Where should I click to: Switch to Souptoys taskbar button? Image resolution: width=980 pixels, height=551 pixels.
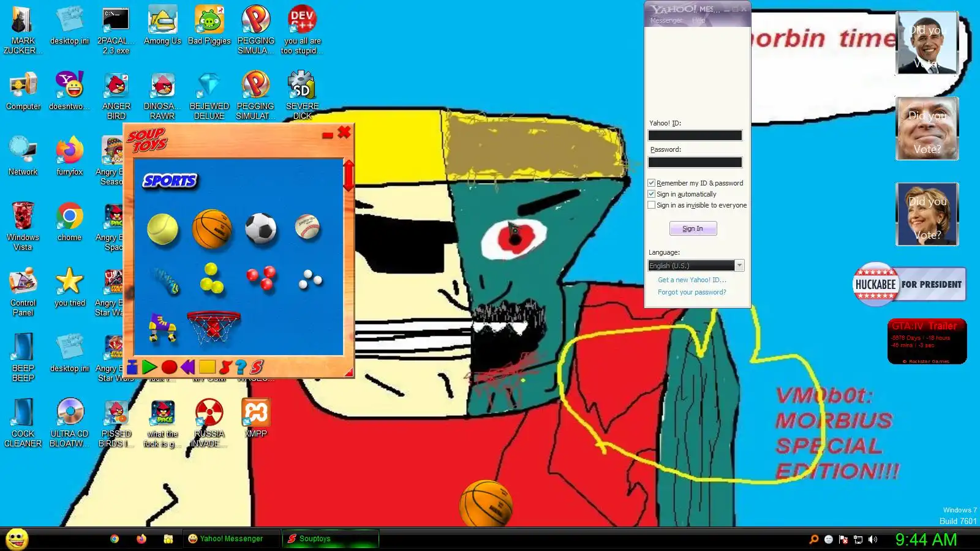331,539
